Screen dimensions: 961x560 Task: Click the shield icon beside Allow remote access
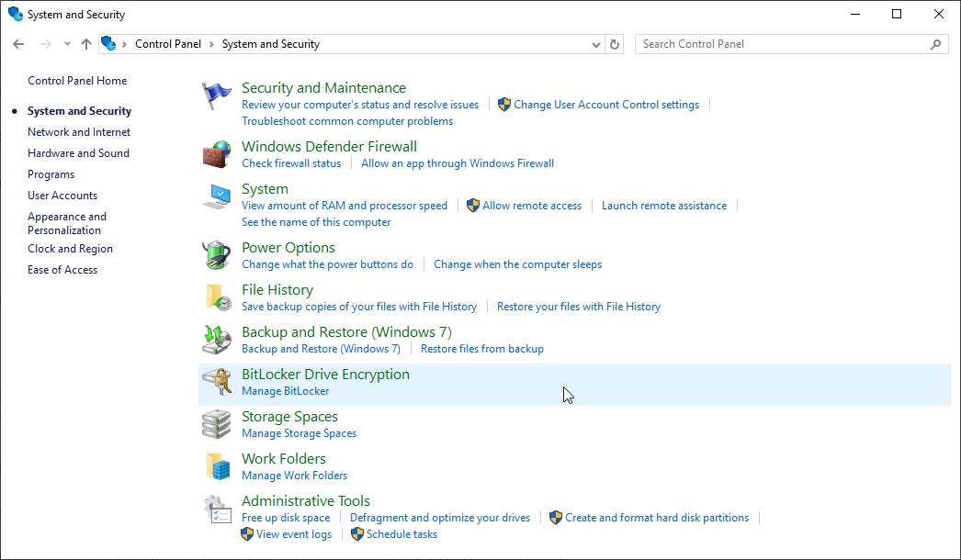point(472,205)
